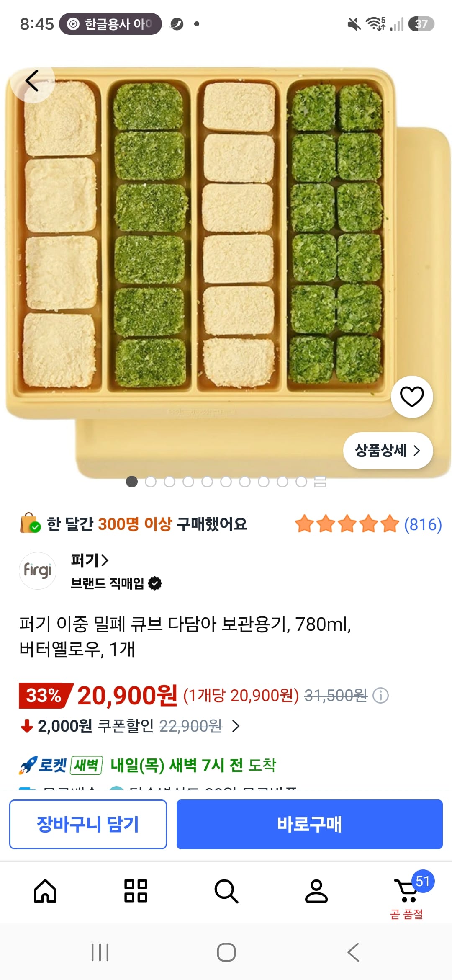Tap the search magnifier icon
The height and width of the screenshot is (980, 452).
(x=226, y=891)
